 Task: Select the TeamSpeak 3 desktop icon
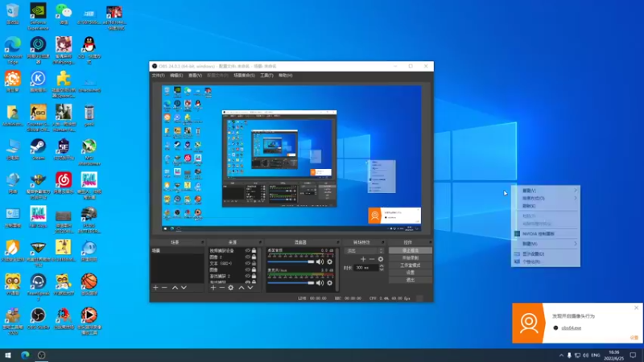pyautogui.click(x=38, y=287)
